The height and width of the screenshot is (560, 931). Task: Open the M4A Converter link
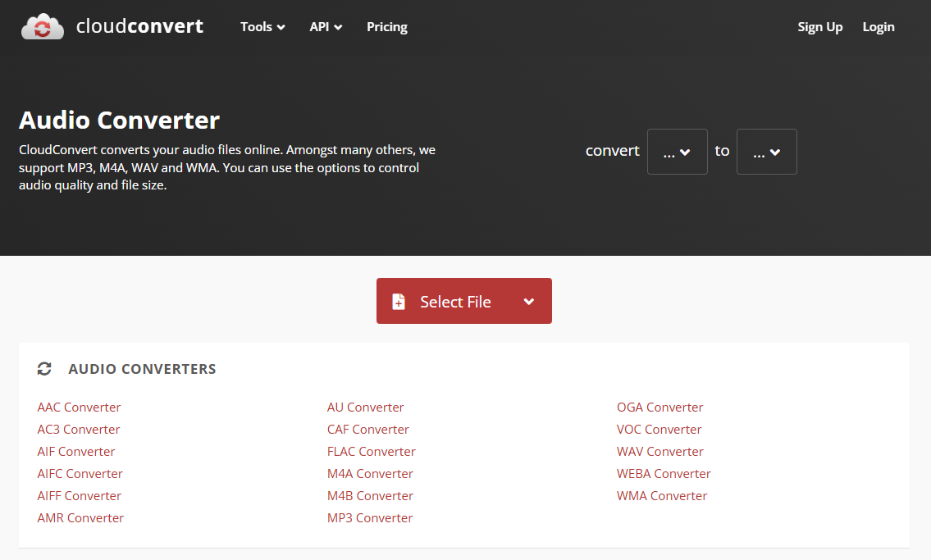[x=370, y=474]
